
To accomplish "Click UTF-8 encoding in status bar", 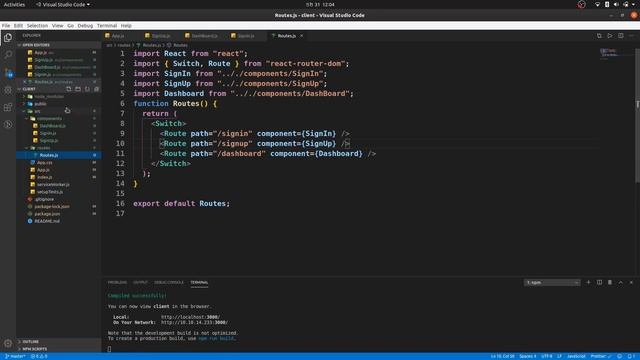I will click(x=547, y=356).
